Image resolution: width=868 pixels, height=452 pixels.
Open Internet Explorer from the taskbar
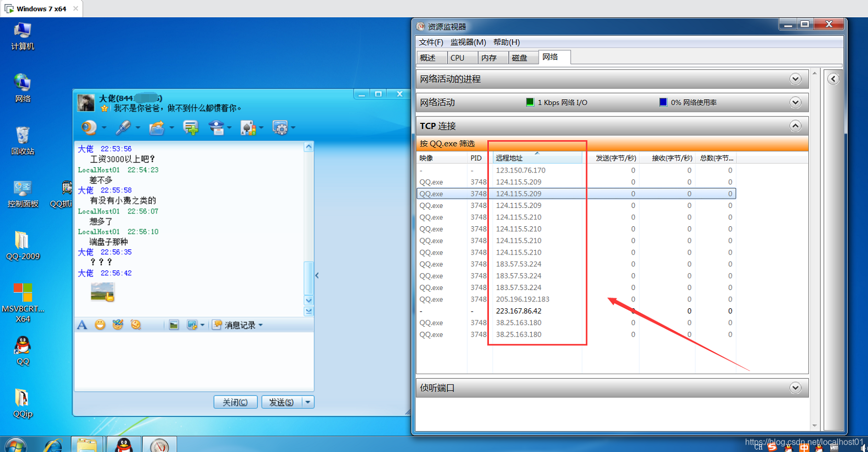[x=53, y=445]
